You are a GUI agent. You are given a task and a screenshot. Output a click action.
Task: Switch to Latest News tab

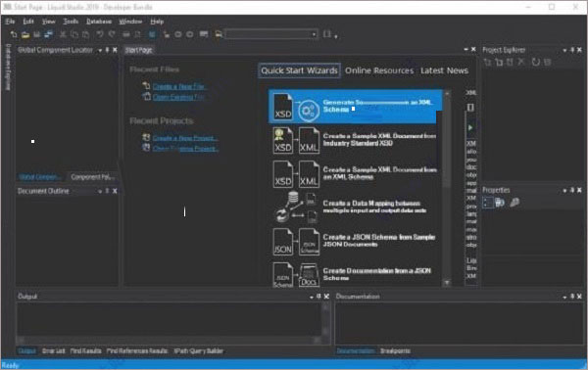point(444,70)
